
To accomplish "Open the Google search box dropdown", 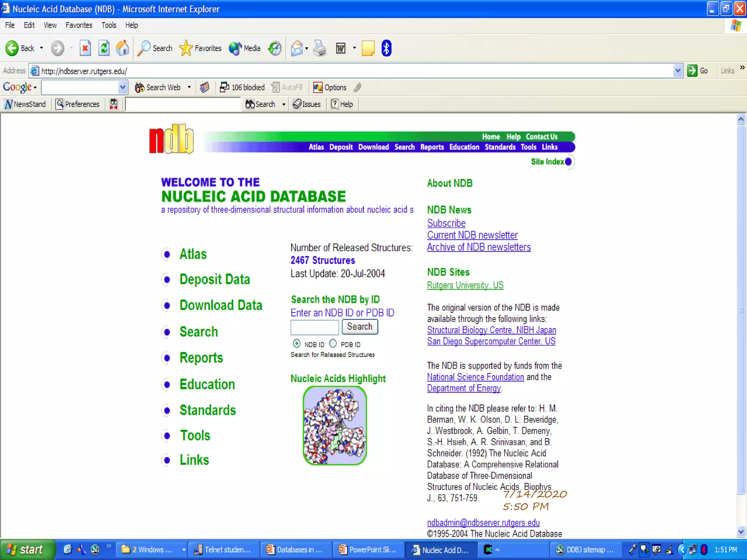I will [123, 87].
